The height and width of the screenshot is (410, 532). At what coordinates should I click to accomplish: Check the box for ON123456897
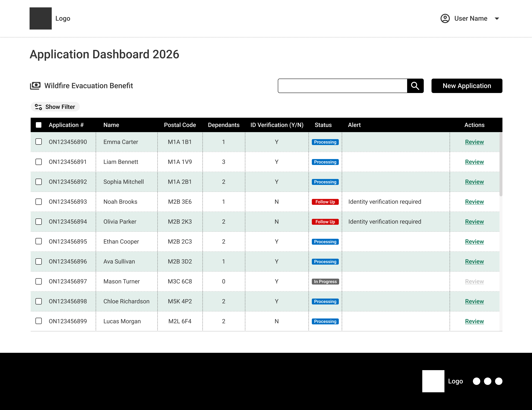click(38, 281)
